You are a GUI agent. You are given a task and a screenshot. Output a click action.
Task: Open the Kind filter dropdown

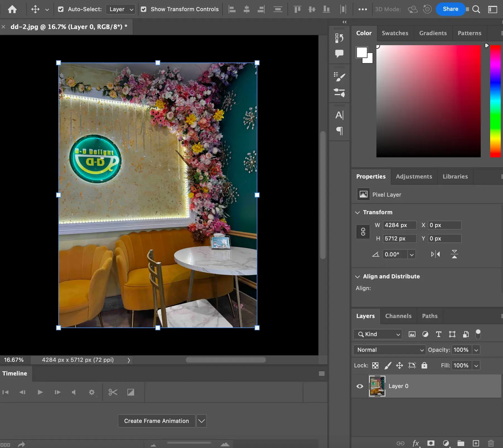point(377,334)
